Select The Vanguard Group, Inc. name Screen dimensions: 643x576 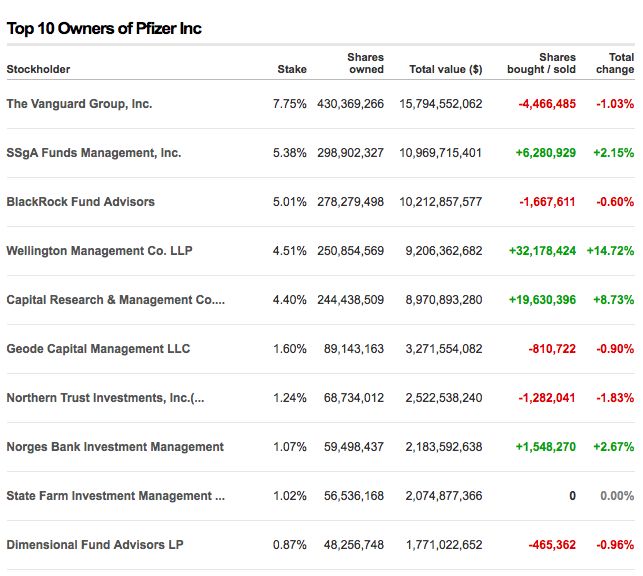coord(79,104)
